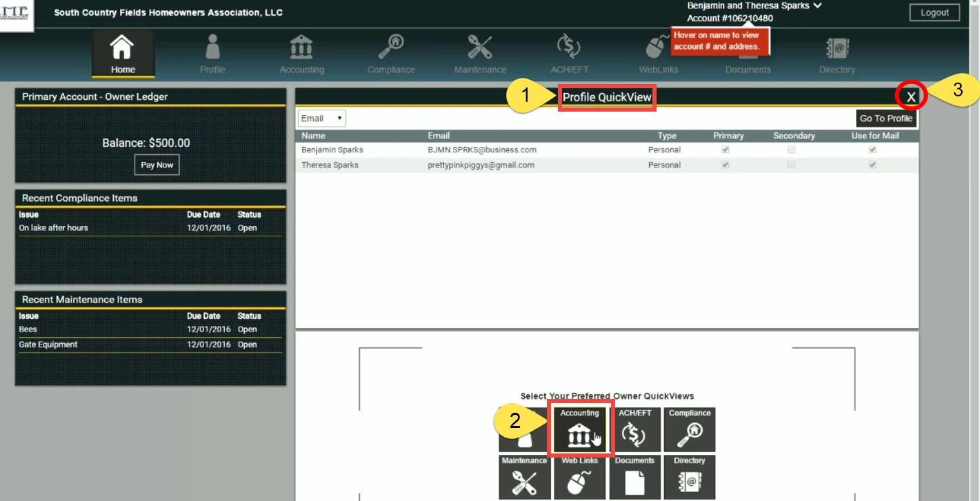Click the Documents QuickView tile

pos(634,478)
